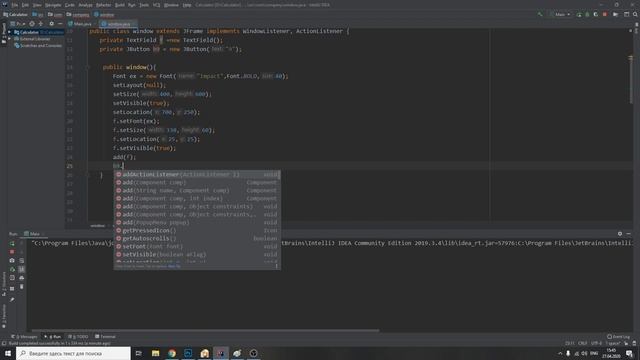This screenshot has height=360, width=640.
Task: Select setFont(Font font) completion suggestion
Action: click(x=197, y=247)
